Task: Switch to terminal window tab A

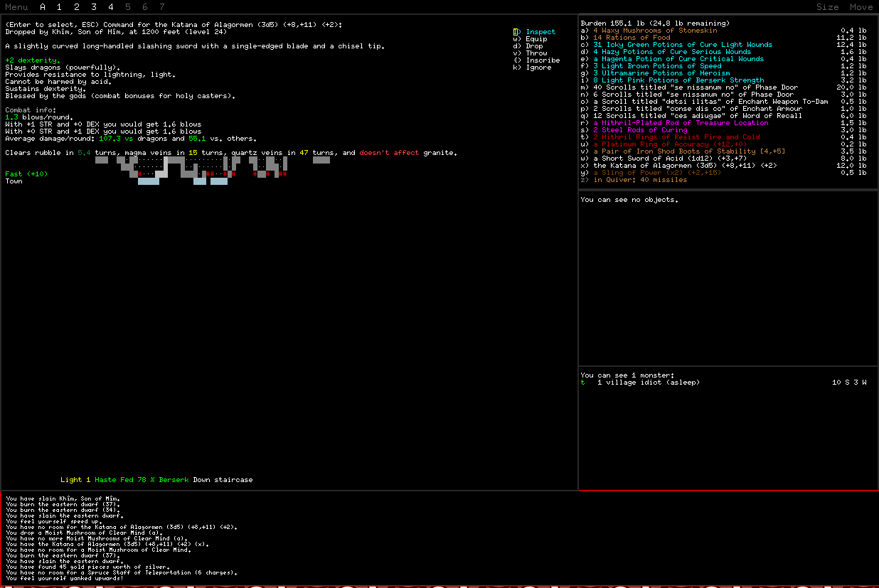Action: point(43,7)
